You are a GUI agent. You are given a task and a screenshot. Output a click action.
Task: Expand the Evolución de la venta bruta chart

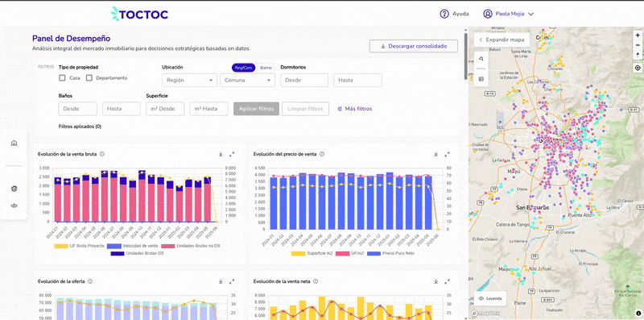pyautogui.click(x=232, y=154)
